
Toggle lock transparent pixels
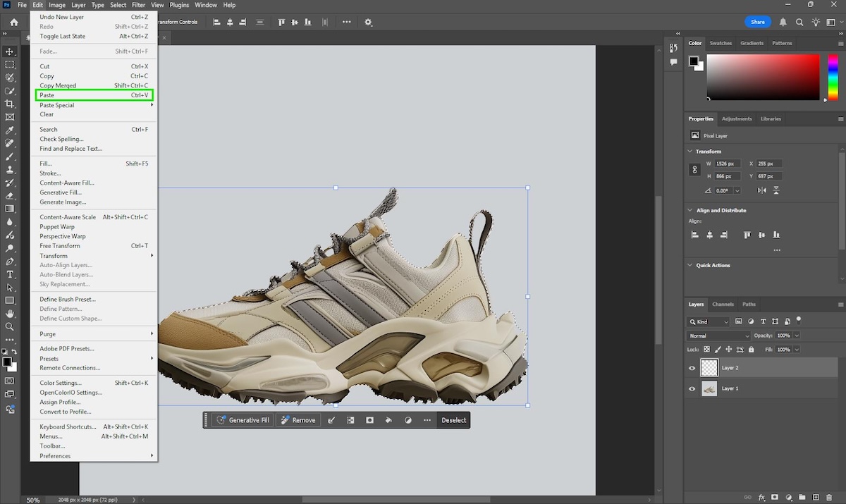pyautogui.click(x=707, y=350)
